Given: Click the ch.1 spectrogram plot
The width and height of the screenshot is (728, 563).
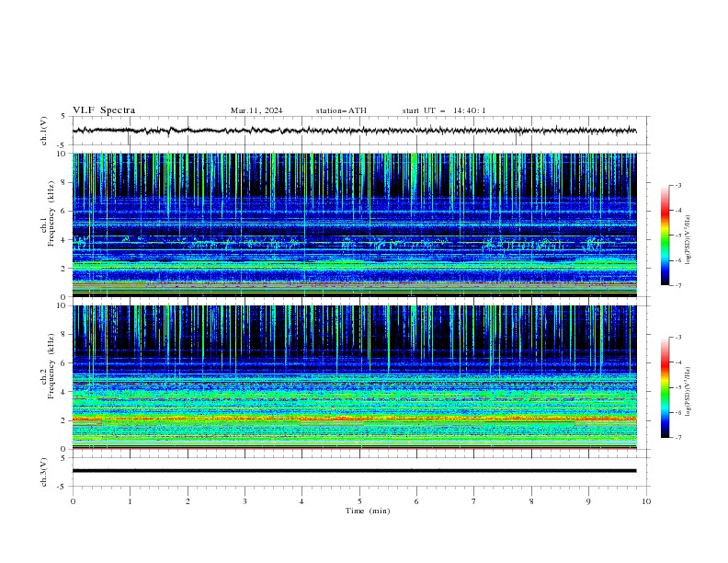Looking at the screenshot, I should (x=354, y=224).
